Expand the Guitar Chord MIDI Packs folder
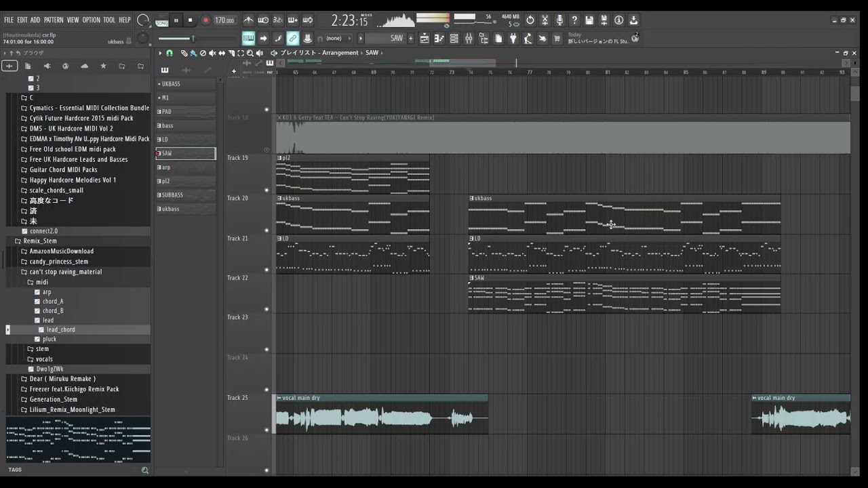 [x=63, y=169]
